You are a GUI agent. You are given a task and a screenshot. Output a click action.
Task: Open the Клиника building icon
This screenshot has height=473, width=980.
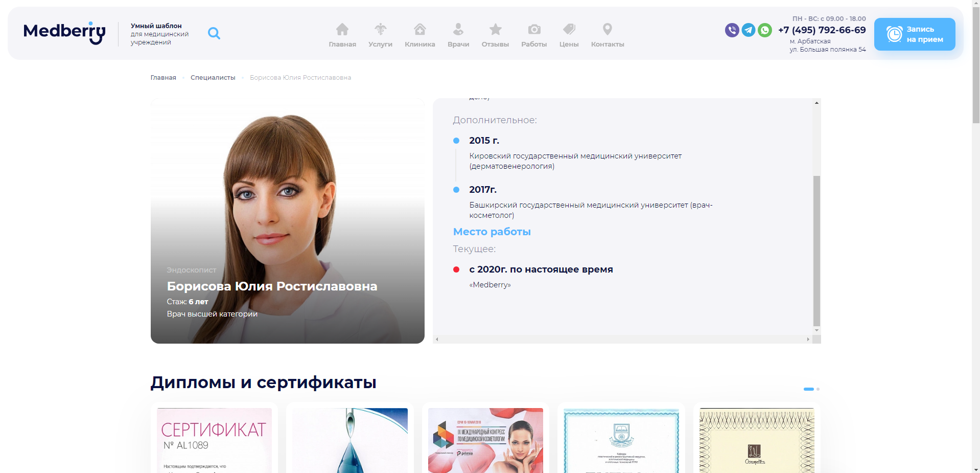tap(420, 29)
